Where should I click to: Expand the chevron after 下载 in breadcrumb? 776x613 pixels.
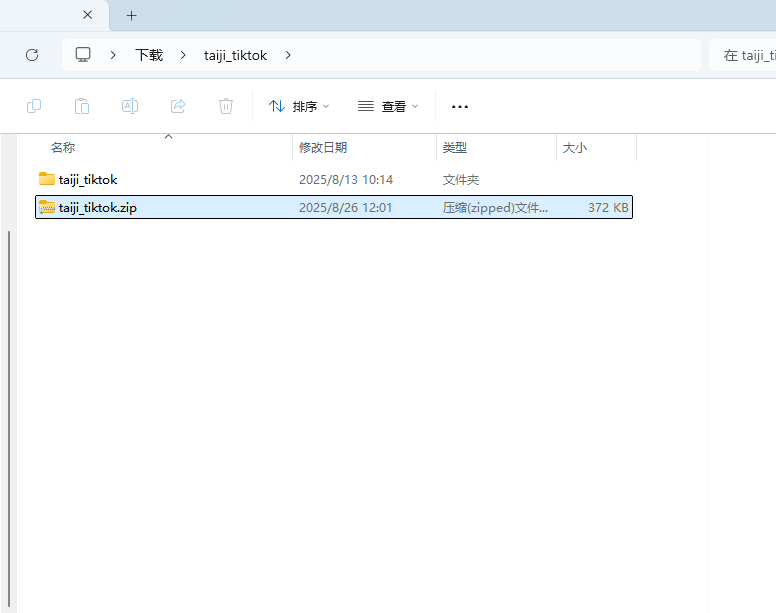tap(182, 55)
